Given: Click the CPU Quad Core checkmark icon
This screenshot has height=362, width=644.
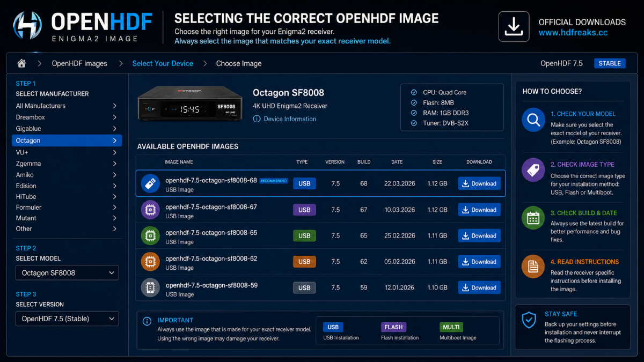Looking at the screenshot, I should point(413,92).
